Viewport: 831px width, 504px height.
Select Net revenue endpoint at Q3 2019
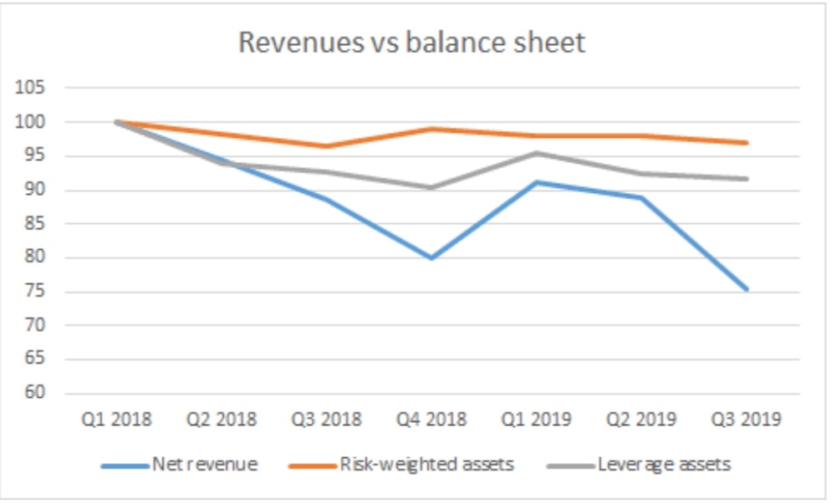point(747,289)
